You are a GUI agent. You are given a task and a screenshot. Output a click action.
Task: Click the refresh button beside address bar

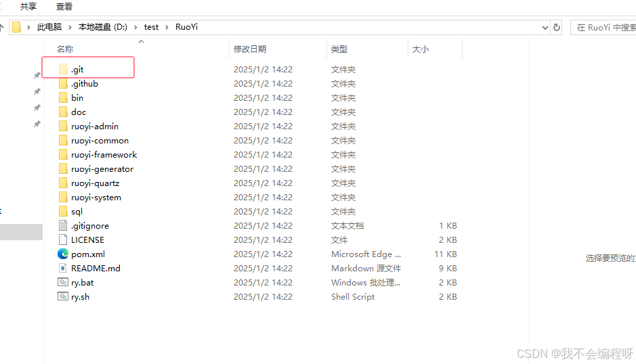pos(557,27)
